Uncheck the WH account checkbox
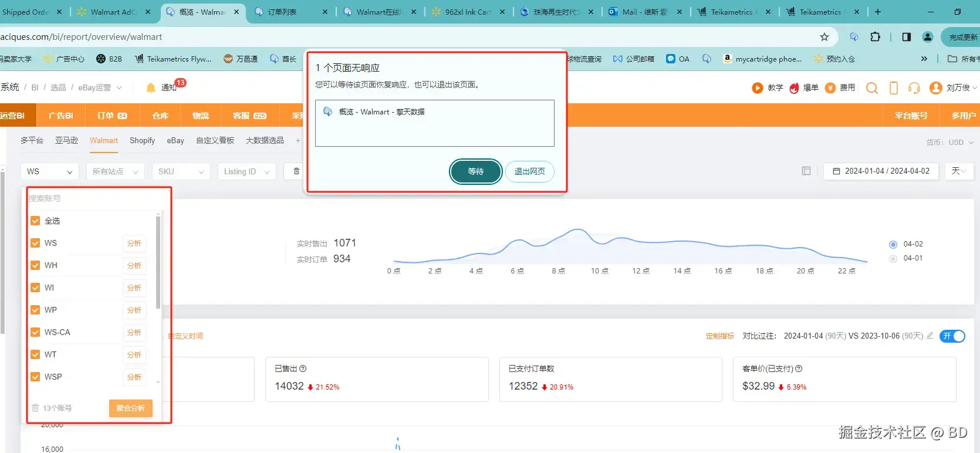The width and height of the screenshot is (980, 453). coord(35,265)
